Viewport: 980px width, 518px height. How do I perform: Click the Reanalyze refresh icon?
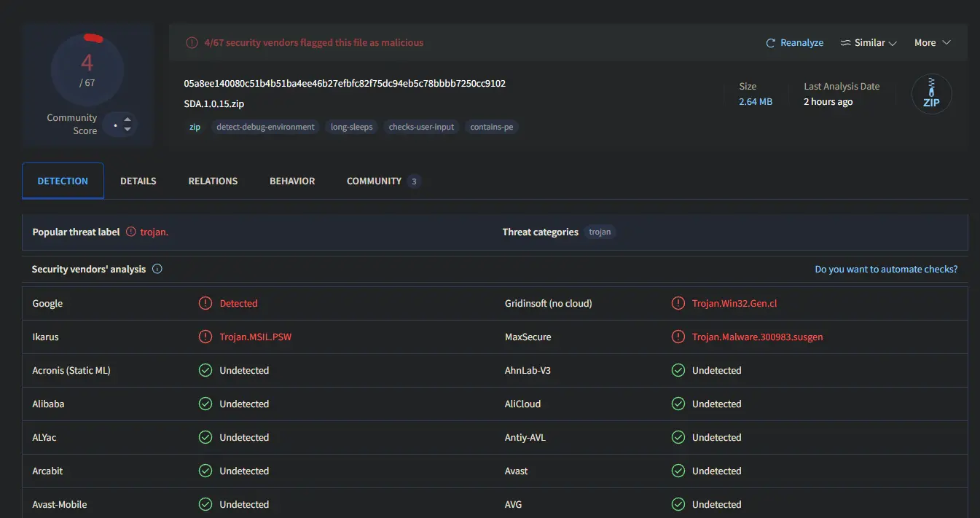[770, 43]
